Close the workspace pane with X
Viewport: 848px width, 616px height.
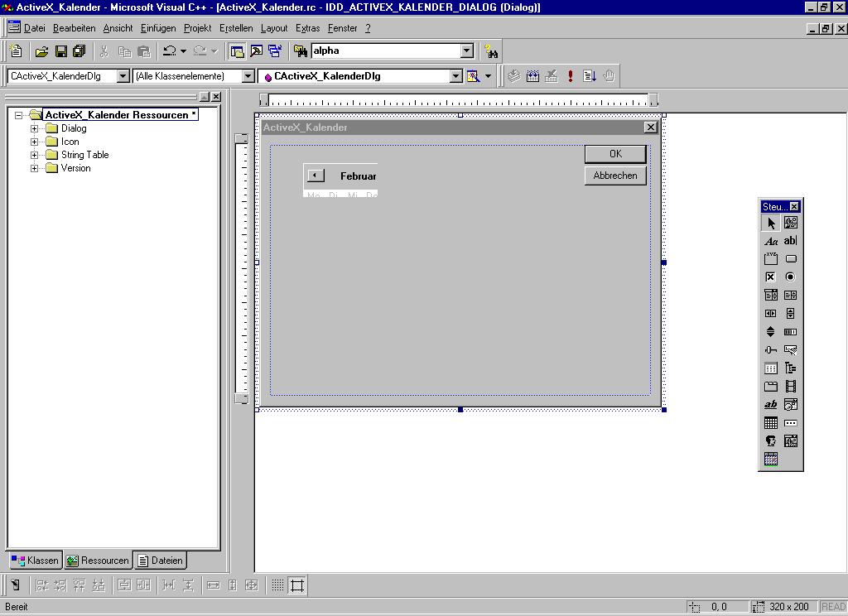tap(216, 97)
